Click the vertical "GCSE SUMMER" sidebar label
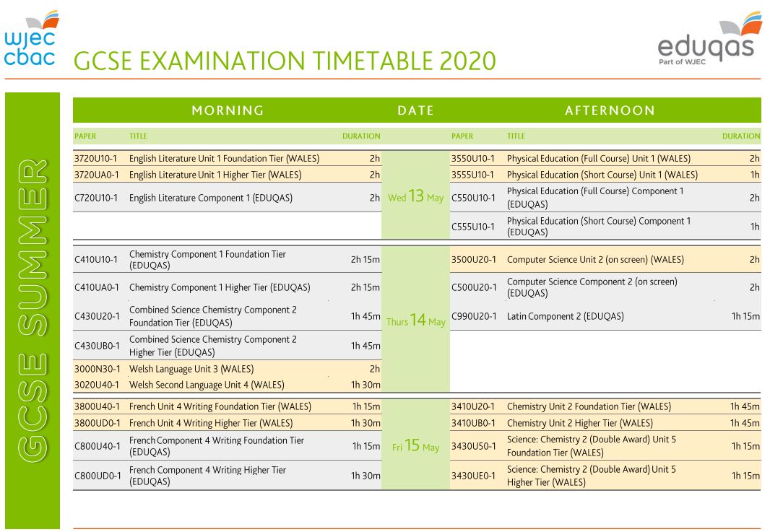770x532 pixels. coord(33,310)
